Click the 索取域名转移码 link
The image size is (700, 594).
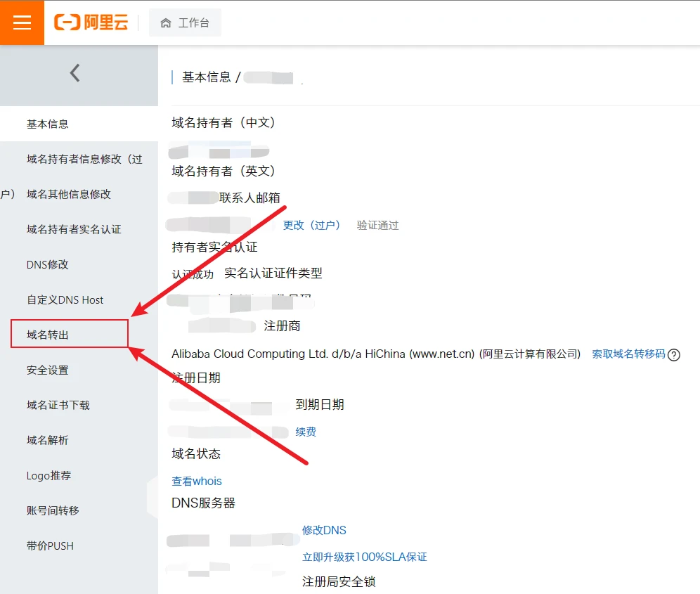point(628,354)
